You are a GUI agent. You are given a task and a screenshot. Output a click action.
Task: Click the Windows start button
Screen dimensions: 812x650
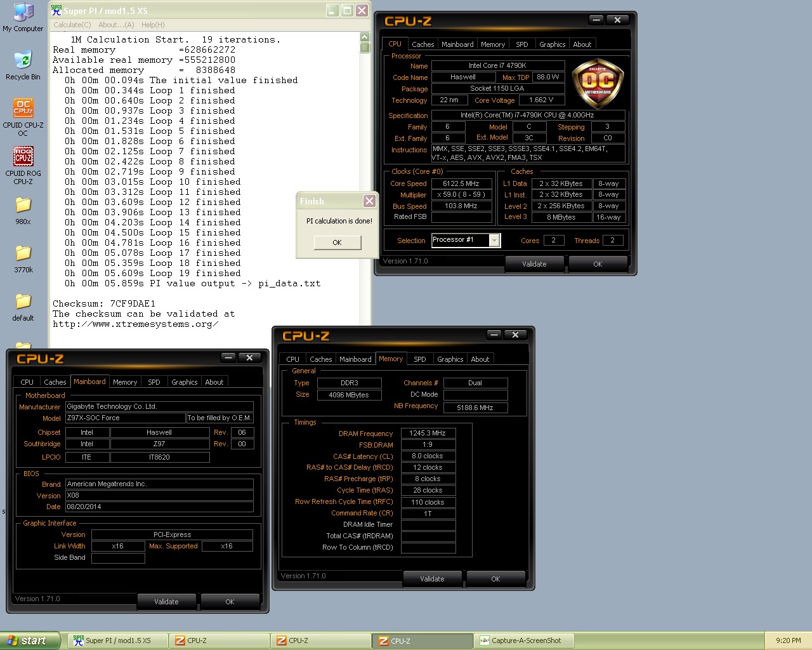tap(30, 640)
